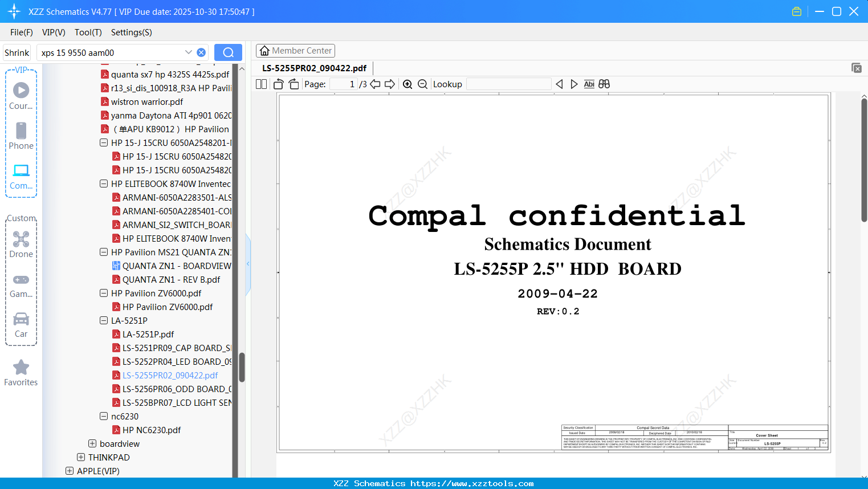Collapse the side panel handle
This screenshot has width=868, height=489.
(x=248, y=264)
